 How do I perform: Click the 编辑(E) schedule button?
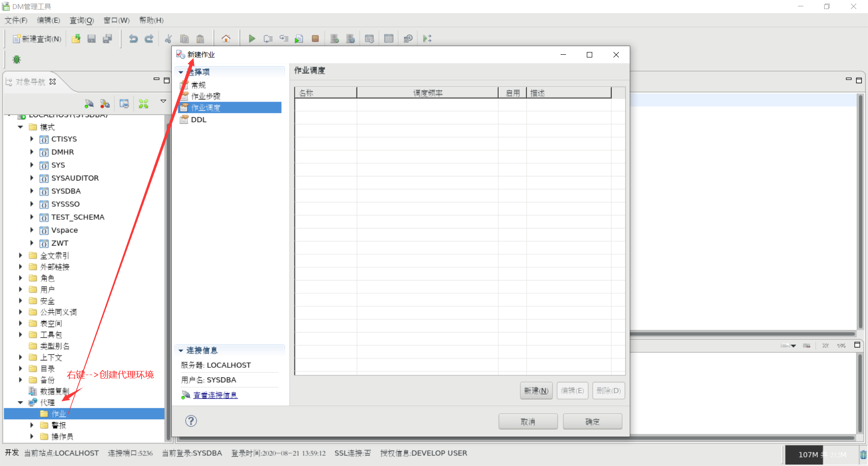572,391
